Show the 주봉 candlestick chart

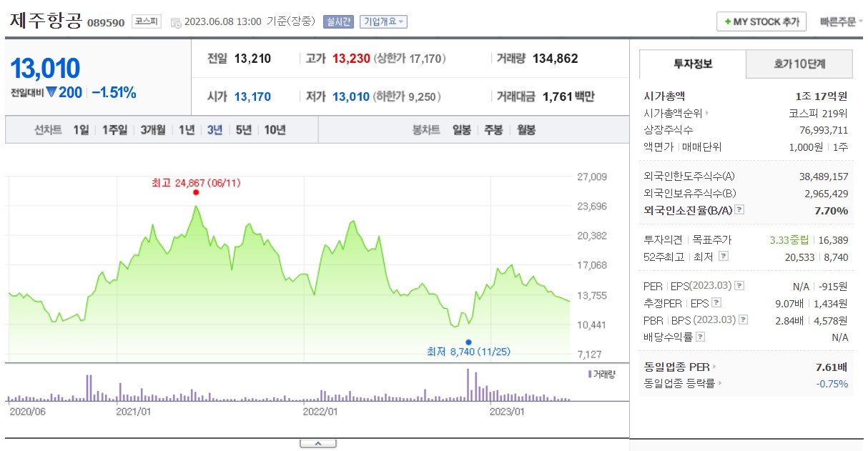click(493, 130)
